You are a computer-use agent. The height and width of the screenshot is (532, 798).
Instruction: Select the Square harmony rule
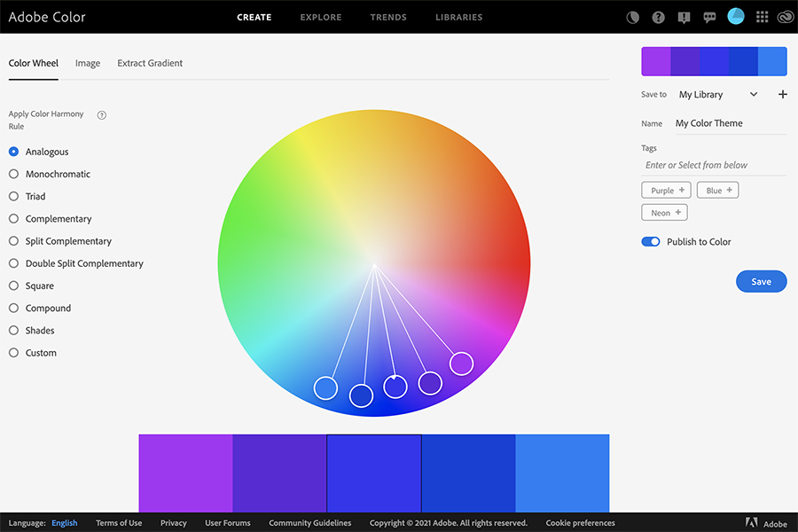32,286
